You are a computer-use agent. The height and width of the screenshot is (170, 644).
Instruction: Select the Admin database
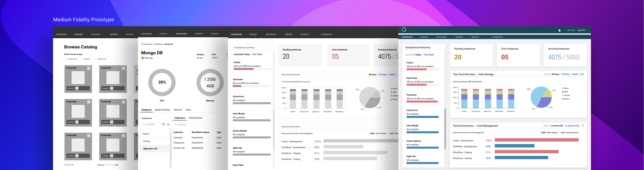tap(155, 134)
